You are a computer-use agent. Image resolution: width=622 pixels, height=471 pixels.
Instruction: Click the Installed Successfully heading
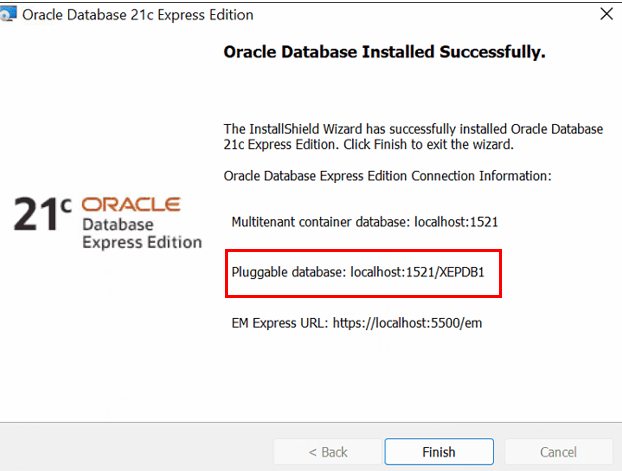pos(384,52)
